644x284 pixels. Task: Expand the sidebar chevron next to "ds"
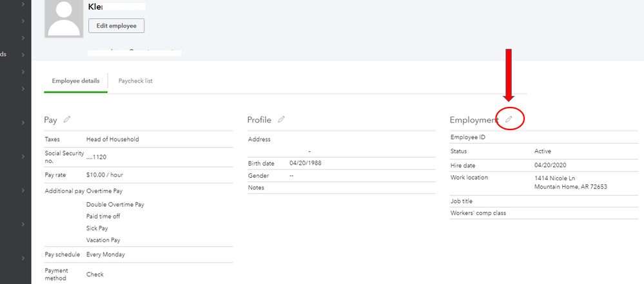pyautogui.click(x=23, y=54)
